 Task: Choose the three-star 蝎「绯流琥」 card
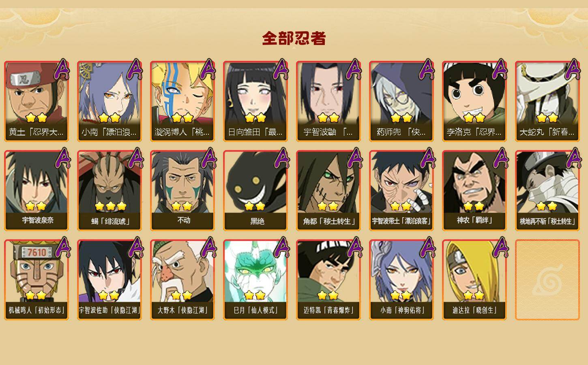click(109, 190)
